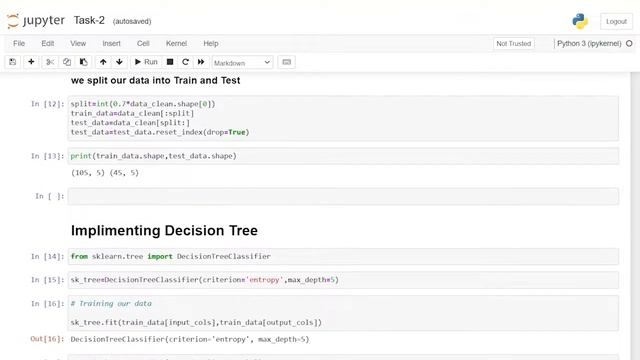Click the Python logo icon
This screenshot has width=640, height=360.
click(x=580, y=21)
